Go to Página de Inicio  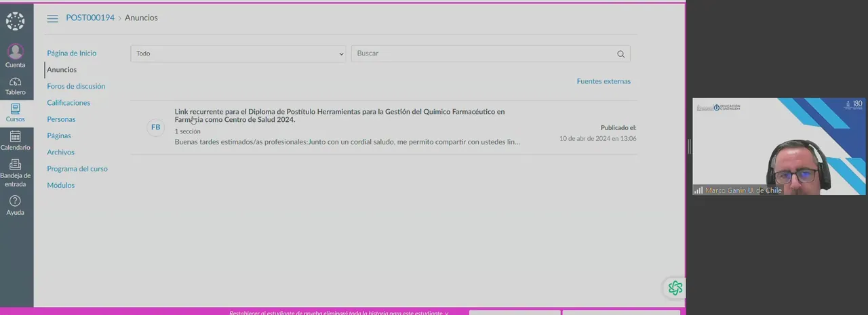pyautogui.click(x=72, y=53)
